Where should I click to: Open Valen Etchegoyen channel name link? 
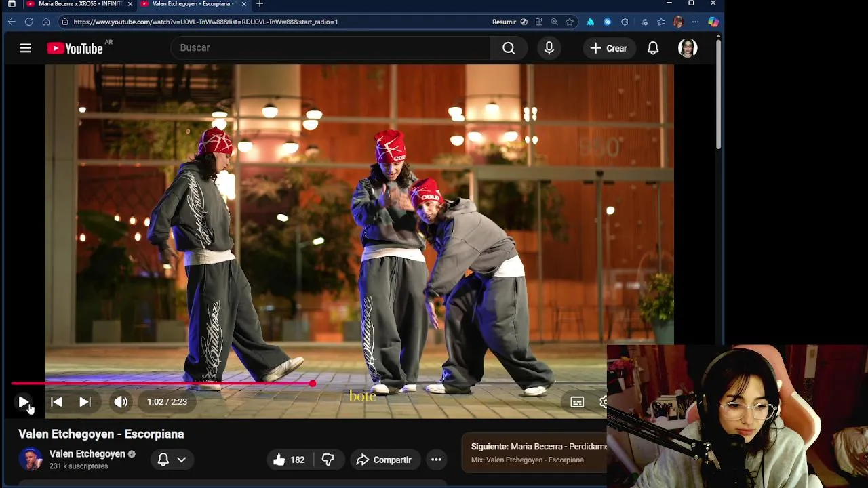[x=87, y=454]
